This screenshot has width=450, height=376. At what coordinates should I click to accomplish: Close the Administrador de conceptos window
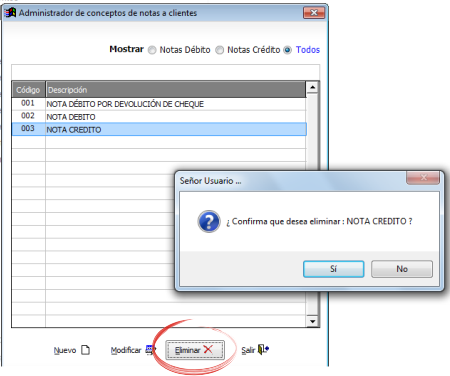point(314,13)
